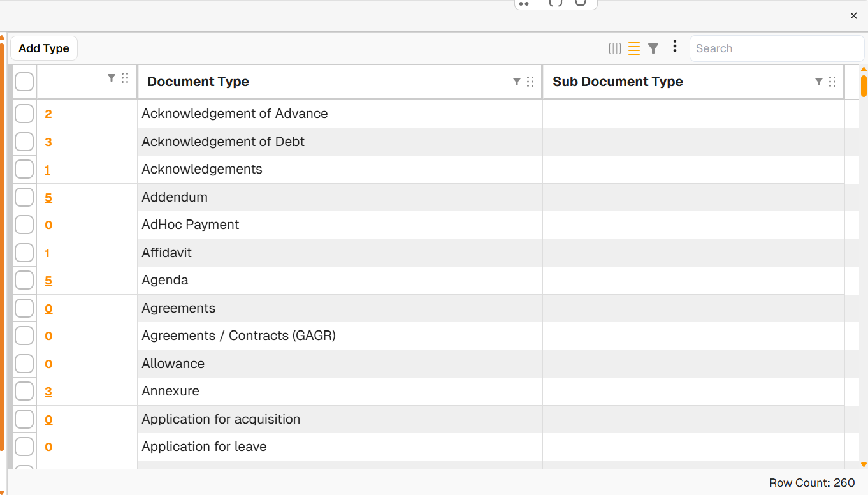Click filter icon in Document Type header

tap(517, 82)
